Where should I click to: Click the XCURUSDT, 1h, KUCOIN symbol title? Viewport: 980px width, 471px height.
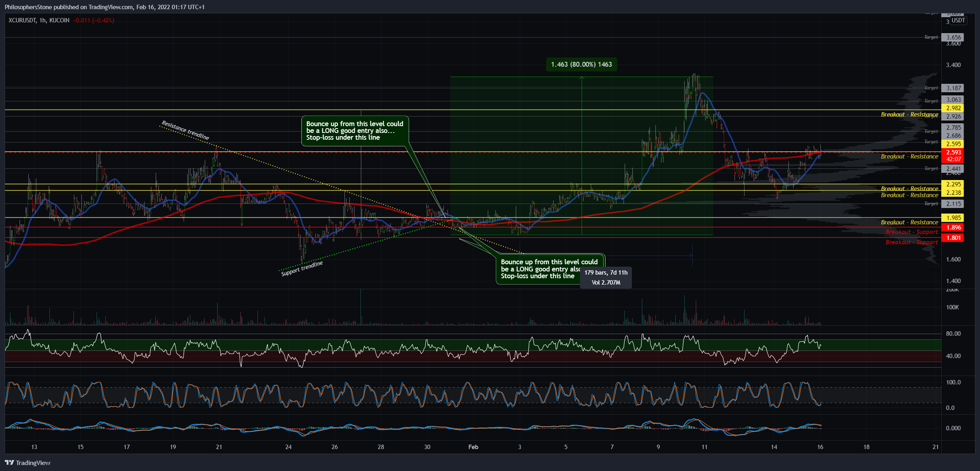tap(39, 20)
